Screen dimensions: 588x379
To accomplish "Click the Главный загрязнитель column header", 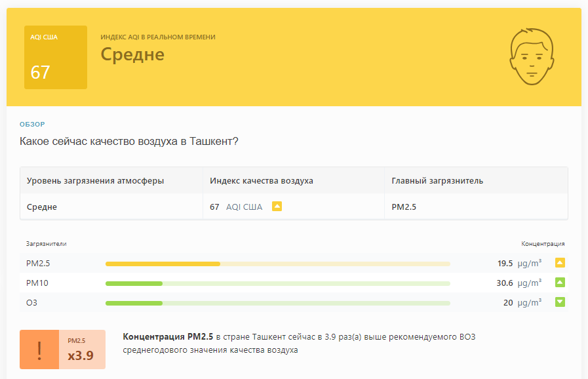I will tap(437, 180).
